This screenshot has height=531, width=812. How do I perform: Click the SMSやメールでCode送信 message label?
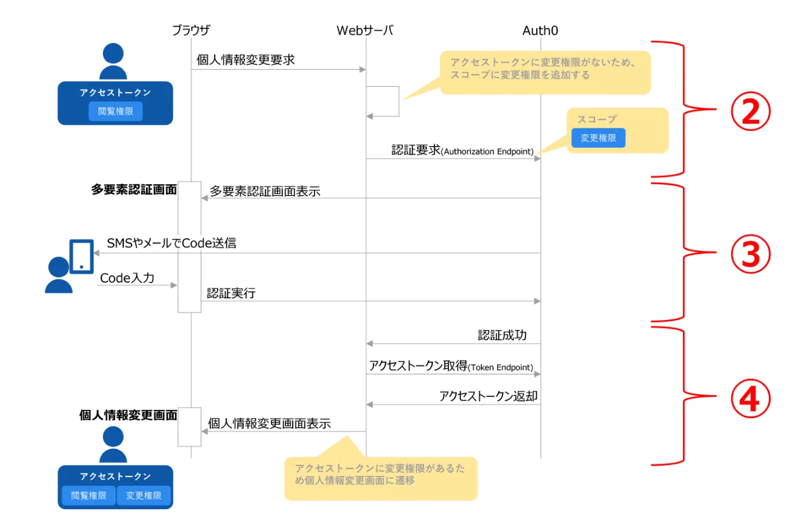point(171,244)
